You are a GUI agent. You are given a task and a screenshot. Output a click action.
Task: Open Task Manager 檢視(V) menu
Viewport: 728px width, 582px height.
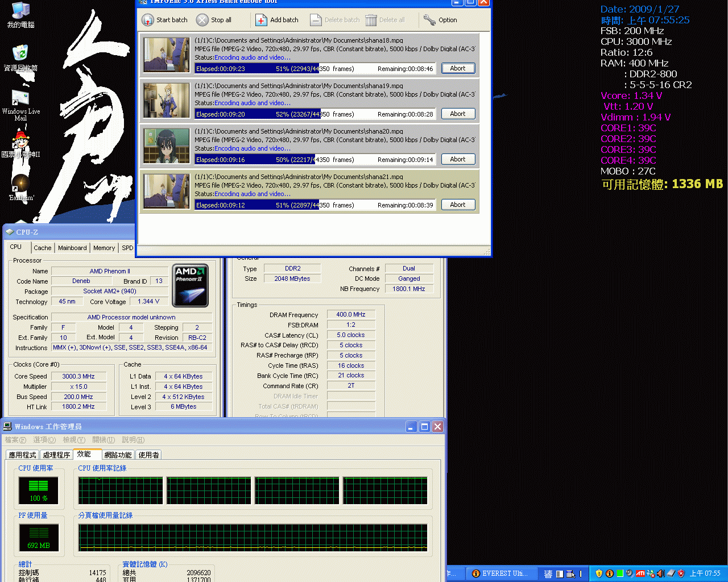pos(74,440)
